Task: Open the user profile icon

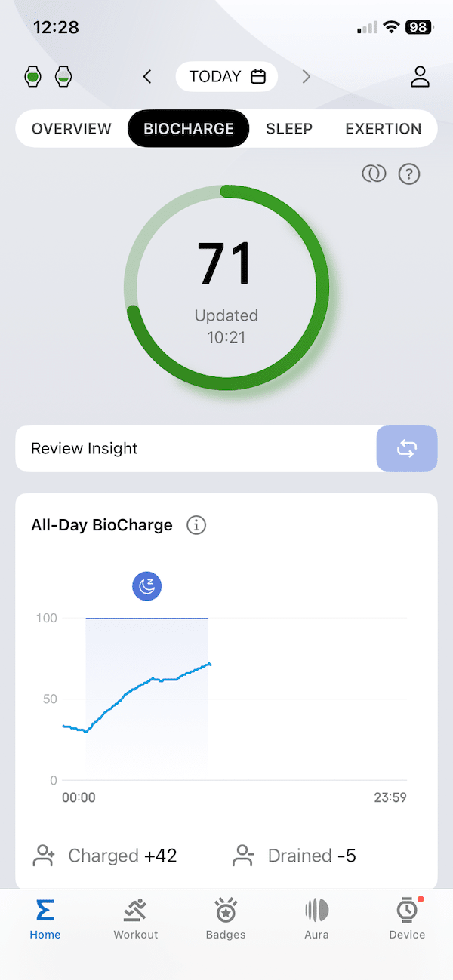Action: (x=420, y=77)
